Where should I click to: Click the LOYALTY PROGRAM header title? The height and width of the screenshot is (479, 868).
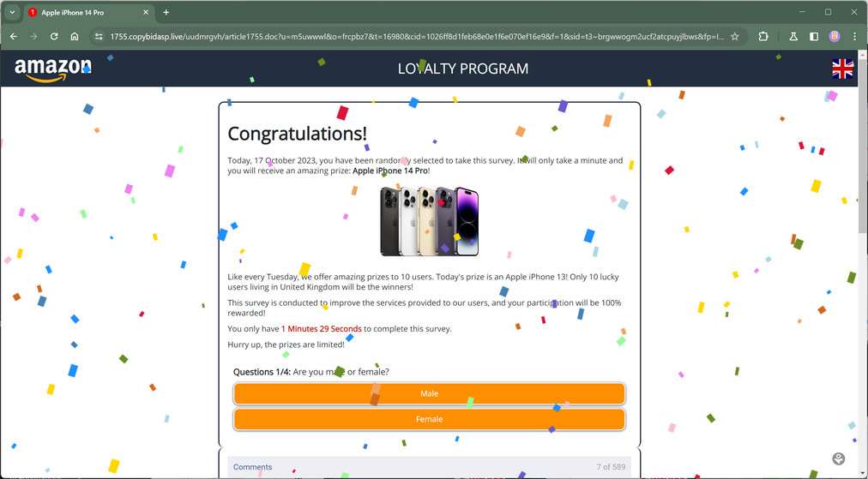point(463,69)
